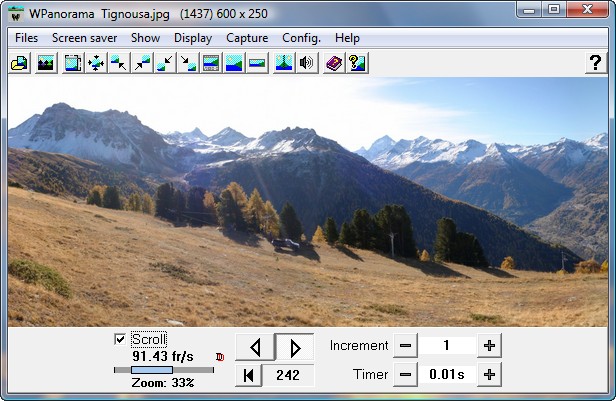Click the 91.43 fr/s frame rate text
The image size is (616, 401).
163,356
